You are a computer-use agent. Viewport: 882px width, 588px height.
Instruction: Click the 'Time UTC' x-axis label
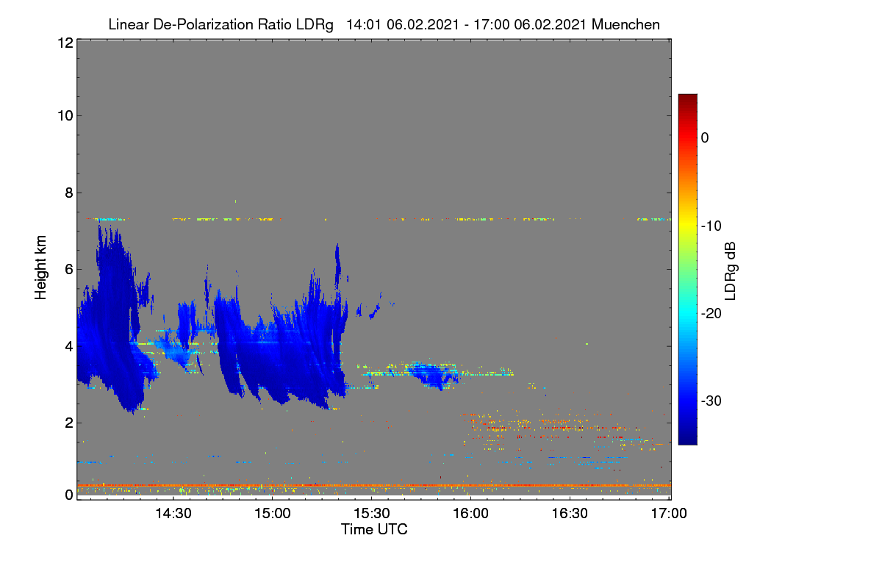[374, 529]
